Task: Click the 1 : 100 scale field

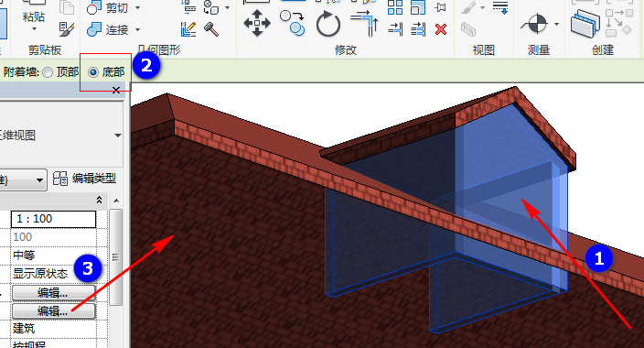Action: click(x=54, y=219)
